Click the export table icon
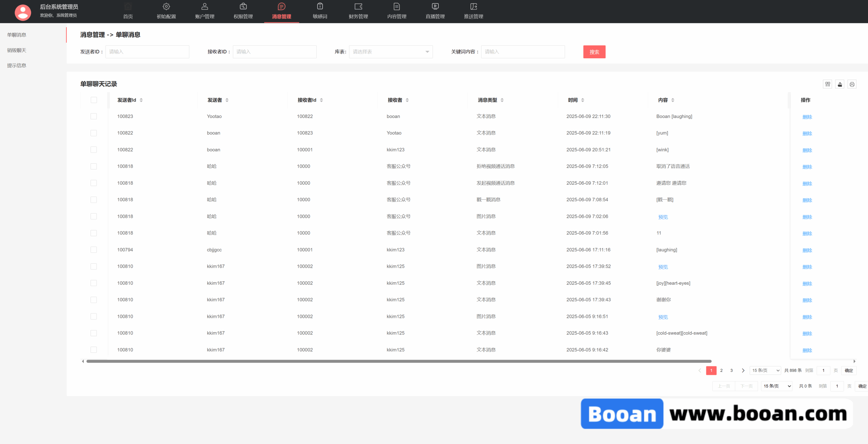This screenshot has width=868, height=444. pyautogui.click(x=840, y=84)
